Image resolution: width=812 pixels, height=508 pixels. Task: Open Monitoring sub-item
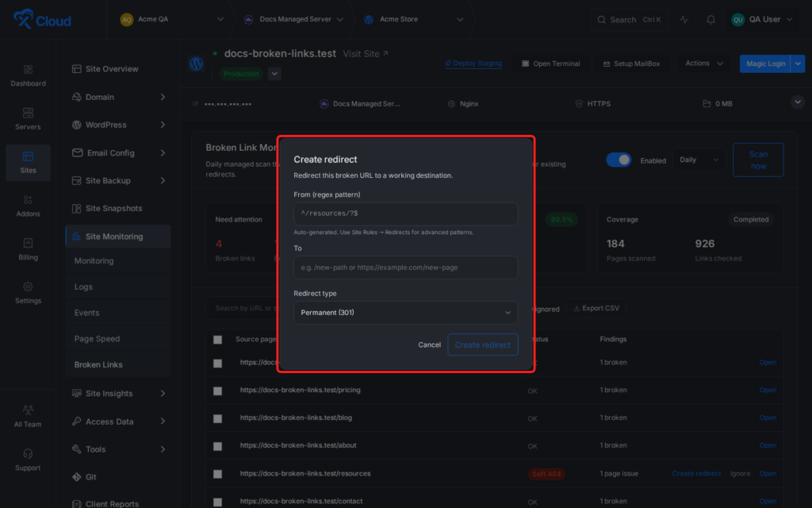tap(118, 260)
